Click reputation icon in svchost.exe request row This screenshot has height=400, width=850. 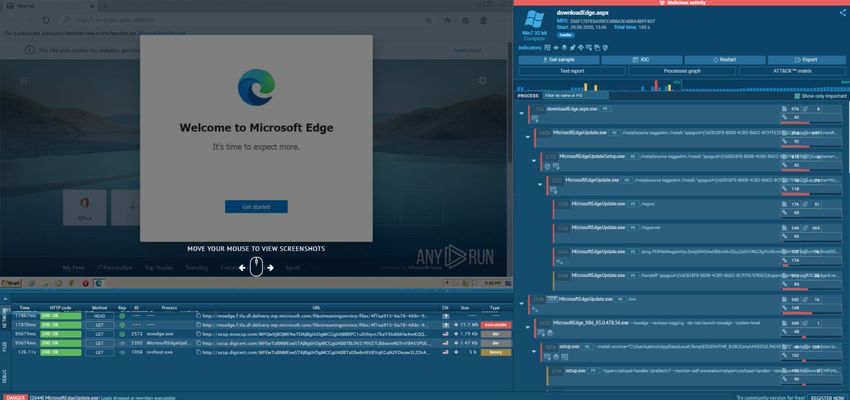122,352
